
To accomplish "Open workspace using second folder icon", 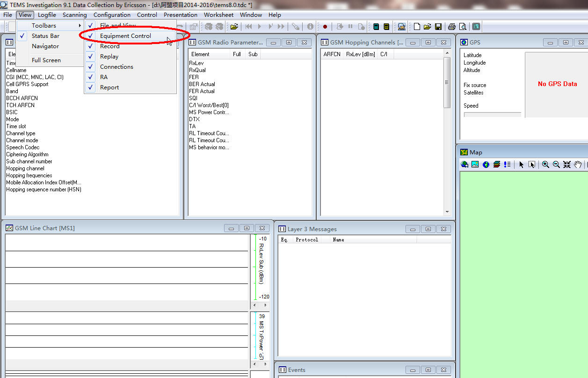I will (x=428, y=27).
